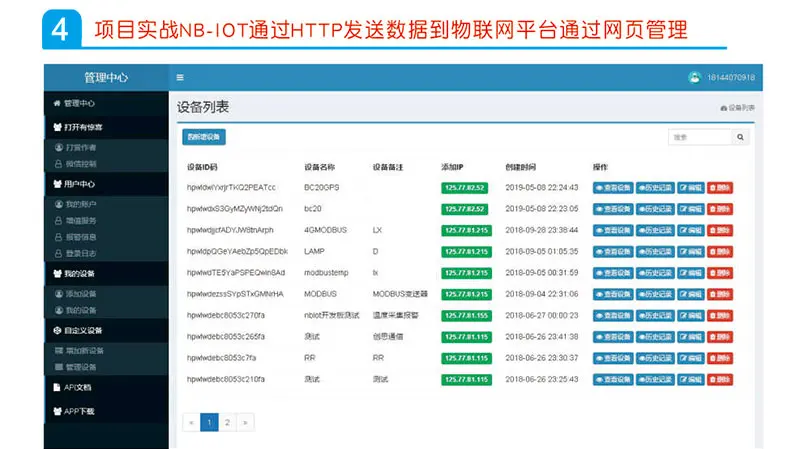Click the 管理中心 header logo title
Viewport: 800px width, 449px height.
click(106, 78)
